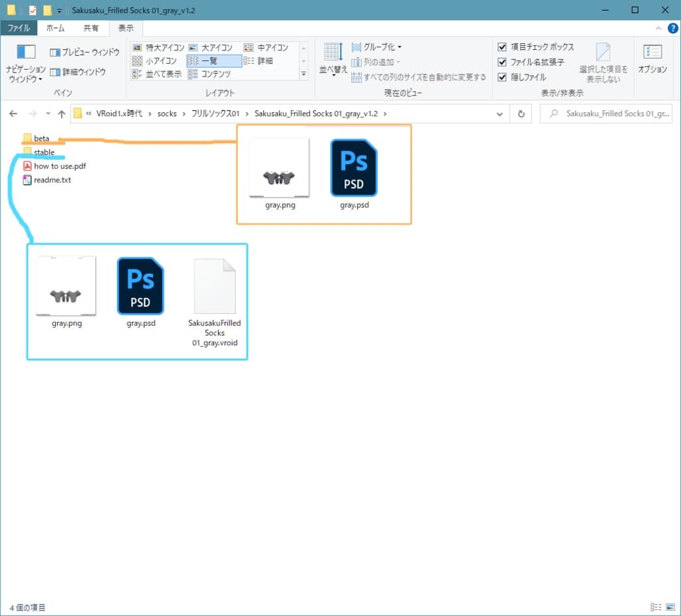The width and height of the screenshot is (681, 616).
Task: Select how to use.pdf file
Action: coord(55,166)
